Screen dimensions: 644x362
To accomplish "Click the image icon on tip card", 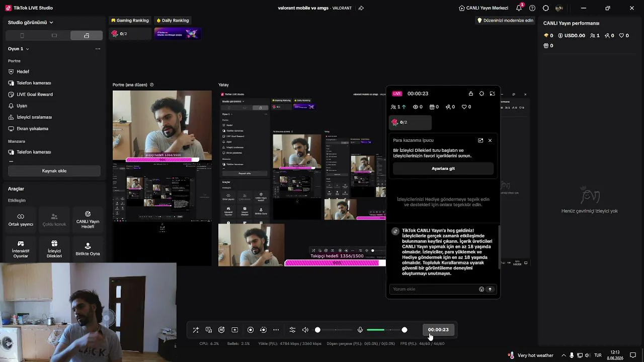I will coord(480,140).
